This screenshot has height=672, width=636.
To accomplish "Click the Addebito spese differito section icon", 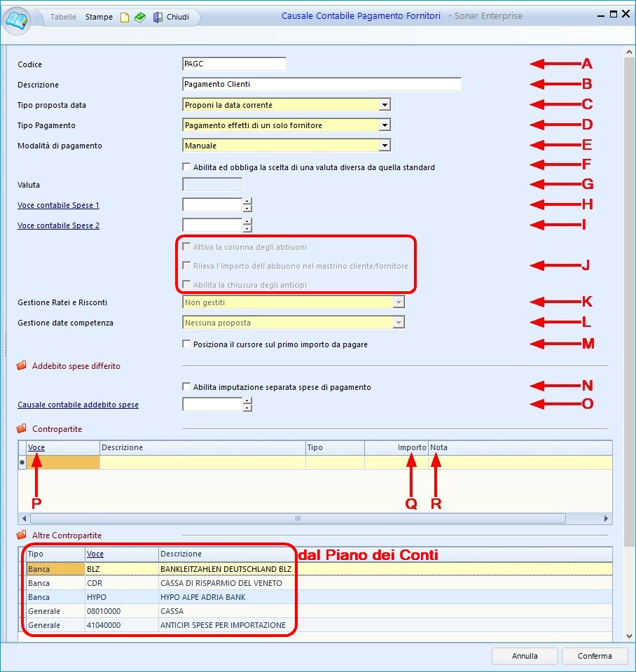I will coord(22,366).
